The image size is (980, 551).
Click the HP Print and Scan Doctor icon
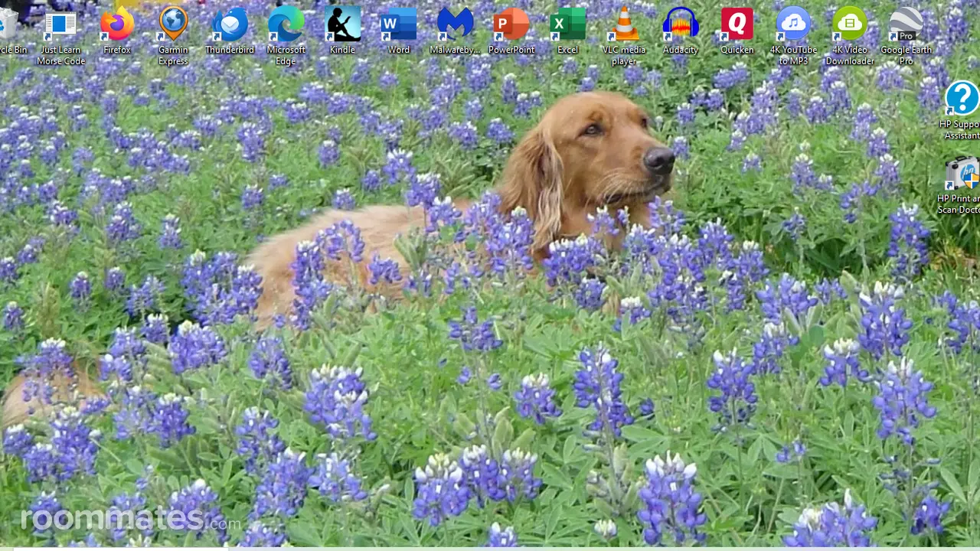(960, 185)
